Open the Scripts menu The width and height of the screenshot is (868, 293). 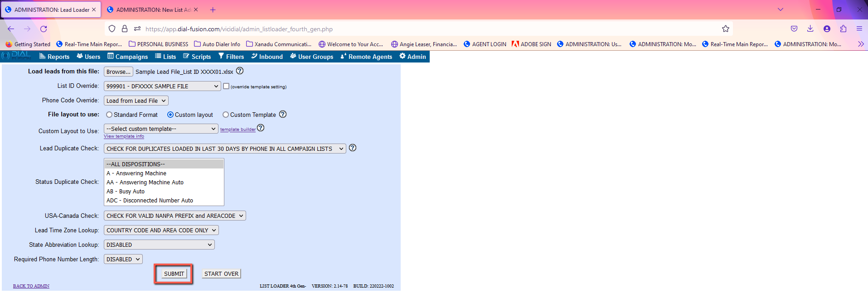tap(197, 57)
